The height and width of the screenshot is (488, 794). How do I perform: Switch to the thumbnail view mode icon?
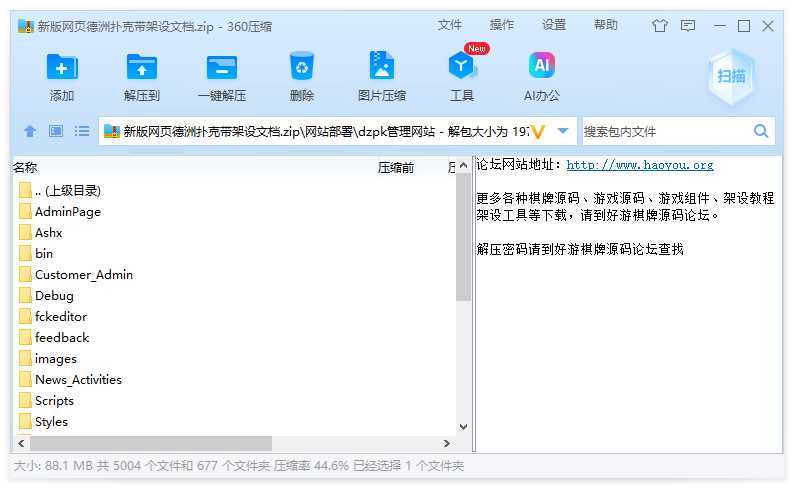pyautogui.click(x=56, y=131)
